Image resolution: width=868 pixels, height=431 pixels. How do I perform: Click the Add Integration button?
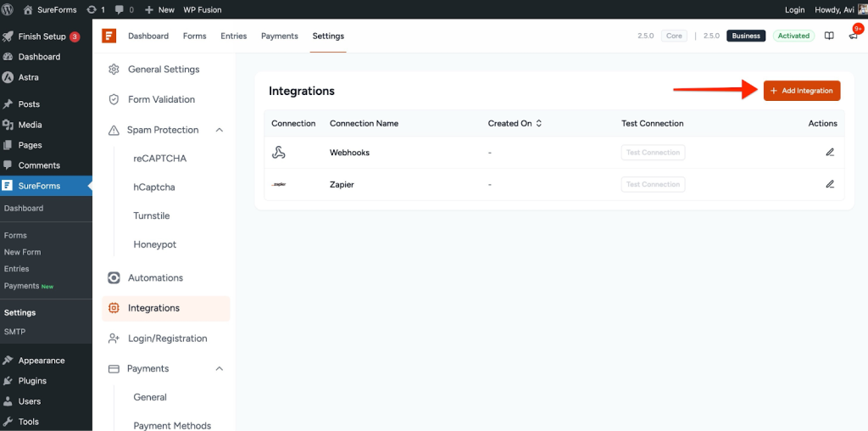pyautogui.click(x=801, y=91)
